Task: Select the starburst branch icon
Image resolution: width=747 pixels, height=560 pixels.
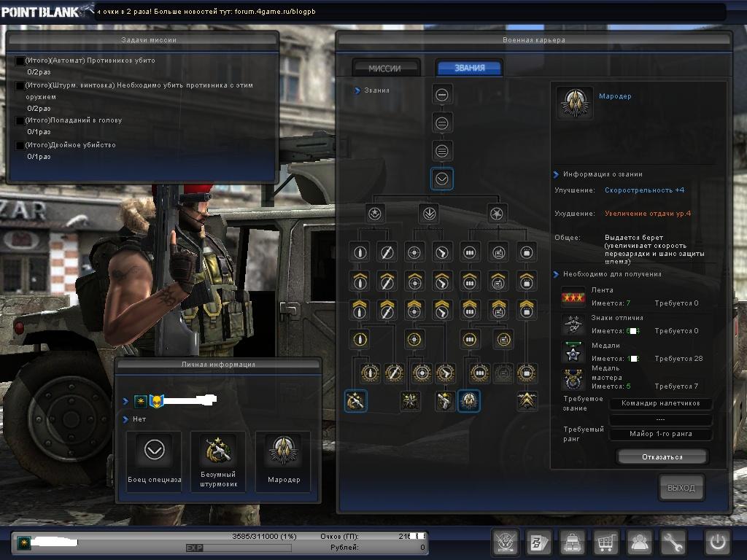Action: (x=496, y=214)
